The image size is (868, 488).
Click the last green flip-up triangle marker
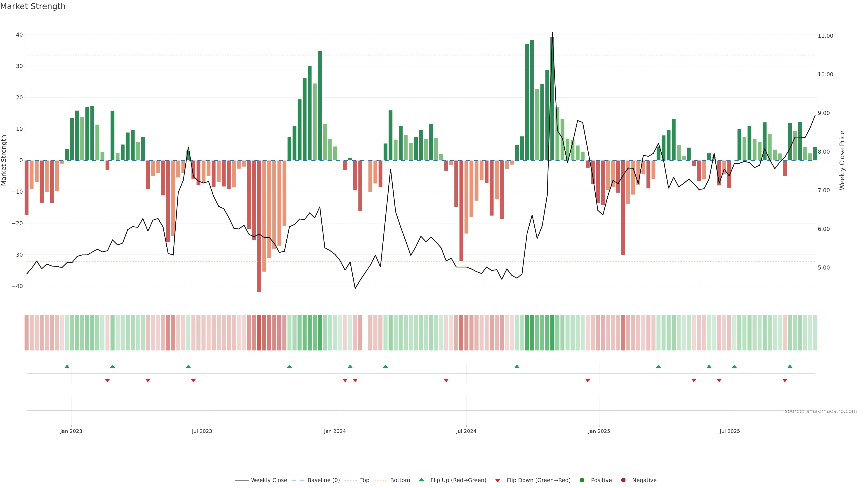pyautogui.click(x=790, y=366)
